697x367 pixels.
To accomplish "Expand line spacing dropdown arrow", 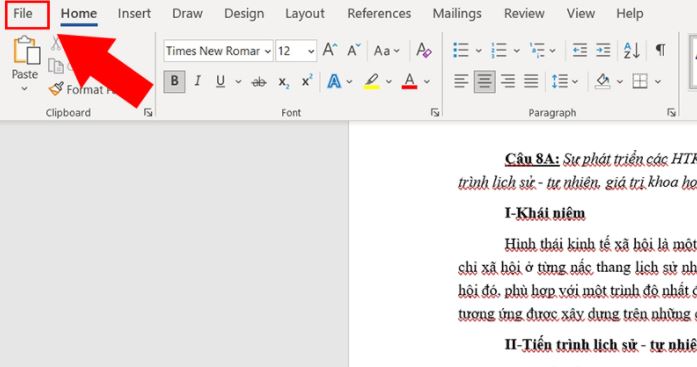I will tap(575, 82).
